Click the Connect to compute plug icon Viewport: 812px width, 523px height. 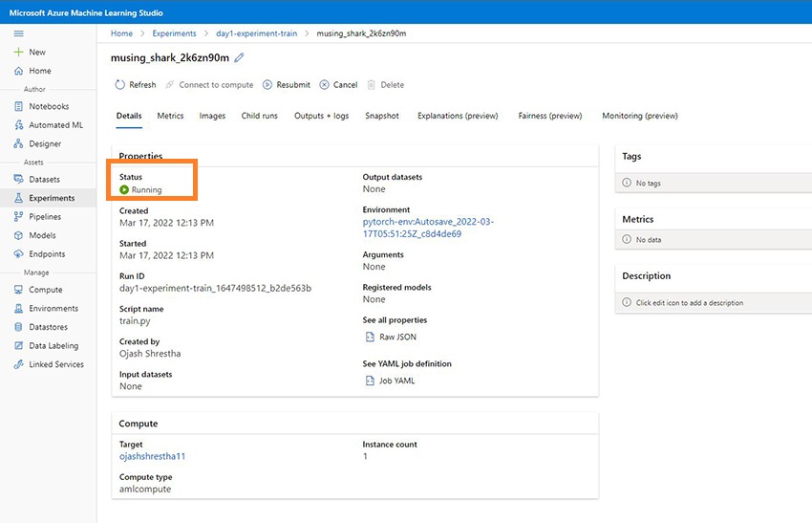pyautogui.click(x=169, y=84)
